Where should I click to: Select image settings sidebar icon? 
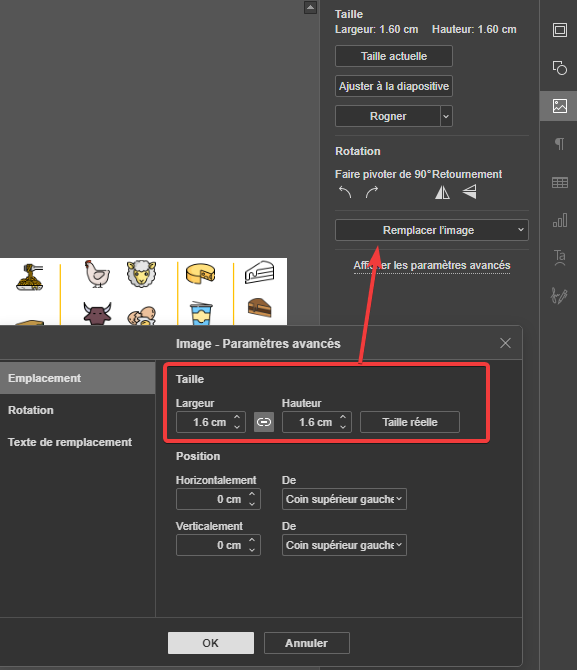point(559,106)
